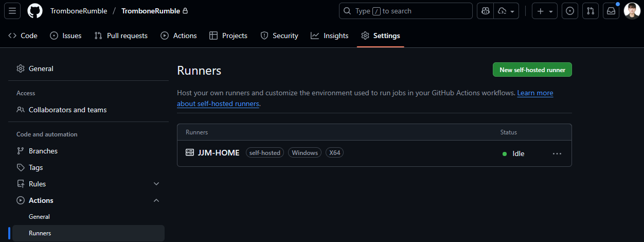Collapse the Actions section chevron
The height and width of the screenshot is (242, 644).
point(156,200)
